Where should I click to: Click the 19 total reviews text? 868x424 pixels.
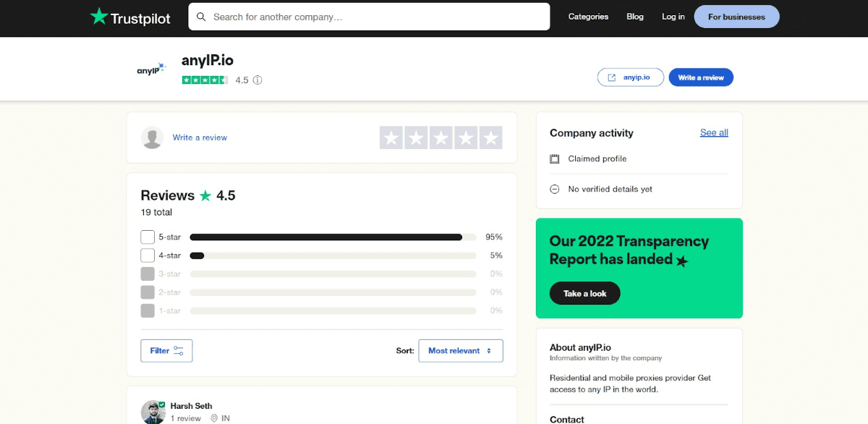pyautogui.click(x=156, y=213)
